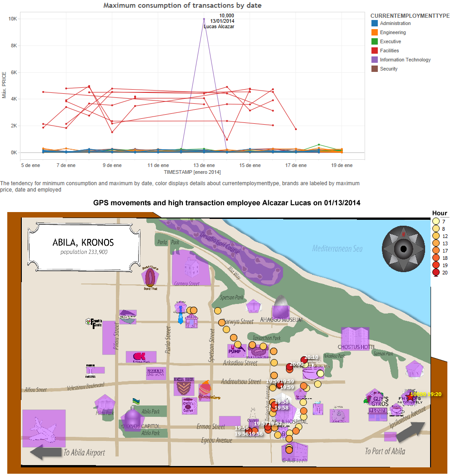Click the 'Máx. PRICE' y-axis title
This screenshot has height=476, width=451.
point(4,85)
